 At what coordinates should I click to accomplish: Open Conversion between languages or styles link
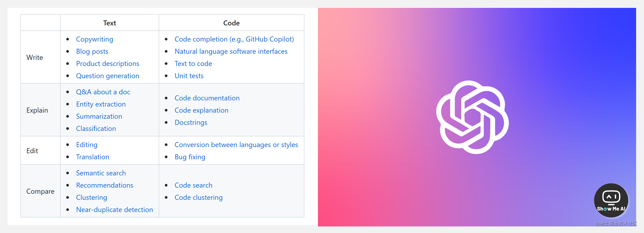click(236, 145)
